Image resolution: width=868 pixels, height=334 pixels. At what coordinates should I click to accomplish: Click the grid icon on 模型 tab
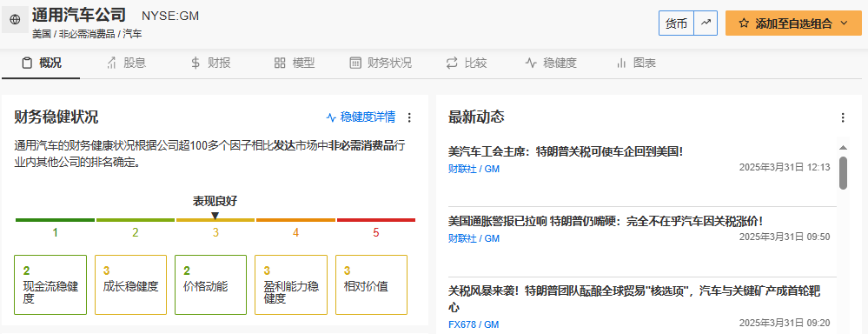click(280, 63)
